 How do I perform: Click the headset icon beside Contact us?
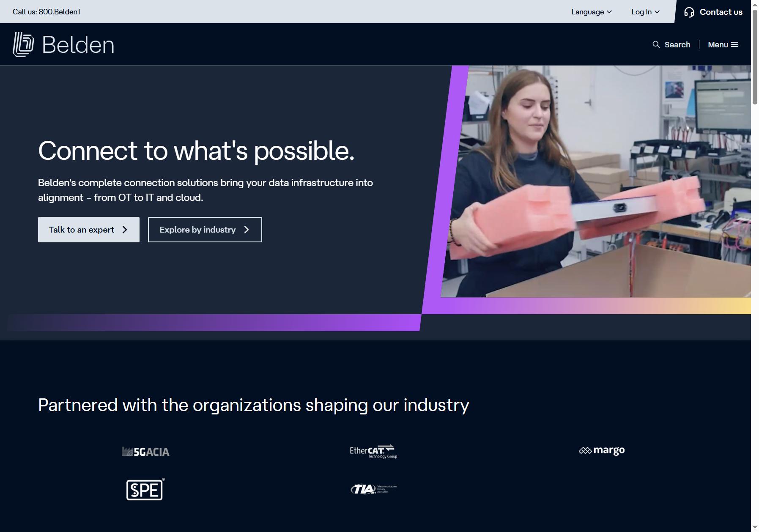pyautogui.click(x=689, y=12)
